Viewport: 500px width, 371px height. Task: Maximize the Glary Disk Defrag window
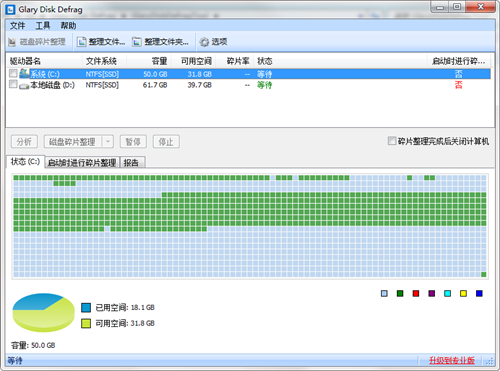457,7
